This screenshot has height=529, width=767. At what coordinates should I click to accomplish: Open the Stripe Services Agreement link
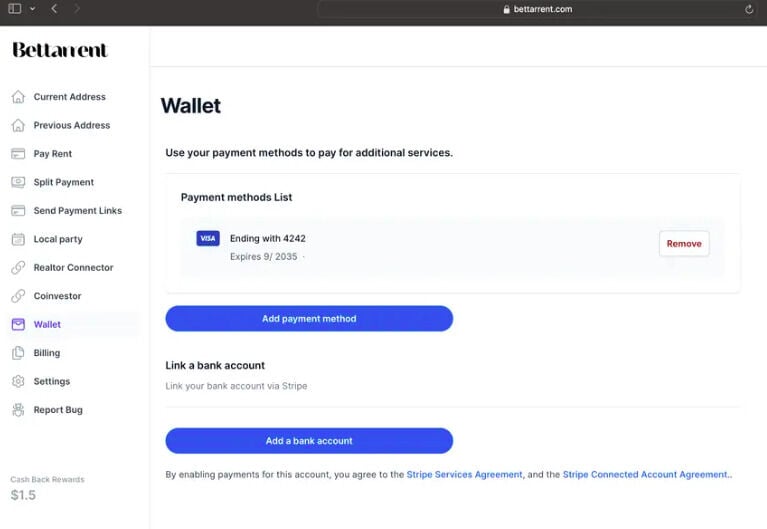coord(464,475)
